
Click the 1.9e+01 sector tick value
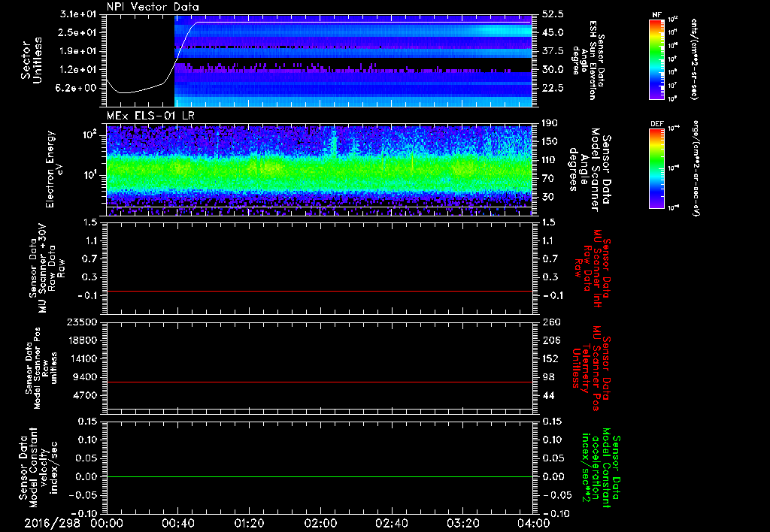pos(78,51)
